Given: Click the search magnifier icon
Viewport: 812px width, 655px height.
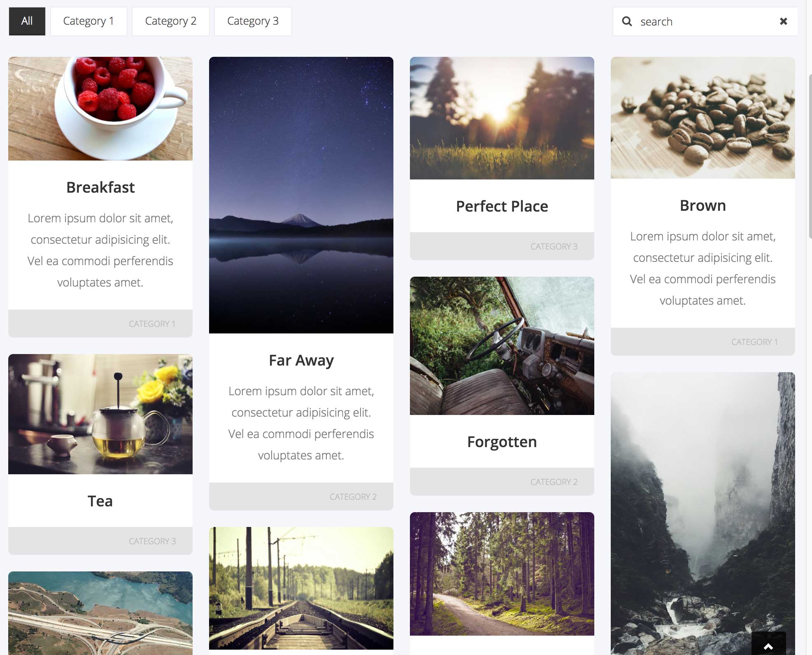Looking at the screenshot, I should click(627, 21).
